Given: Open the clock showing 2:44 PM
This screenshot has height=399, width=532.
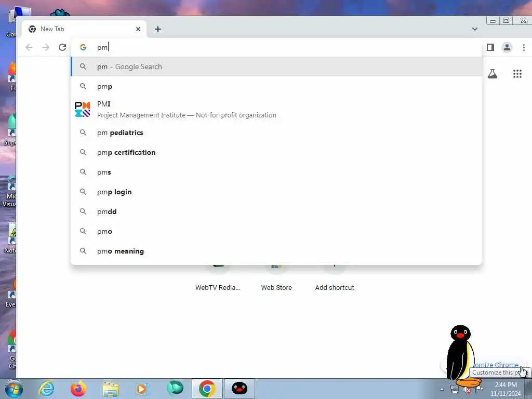Looking at the screenshot, I should tap(505, 389).
